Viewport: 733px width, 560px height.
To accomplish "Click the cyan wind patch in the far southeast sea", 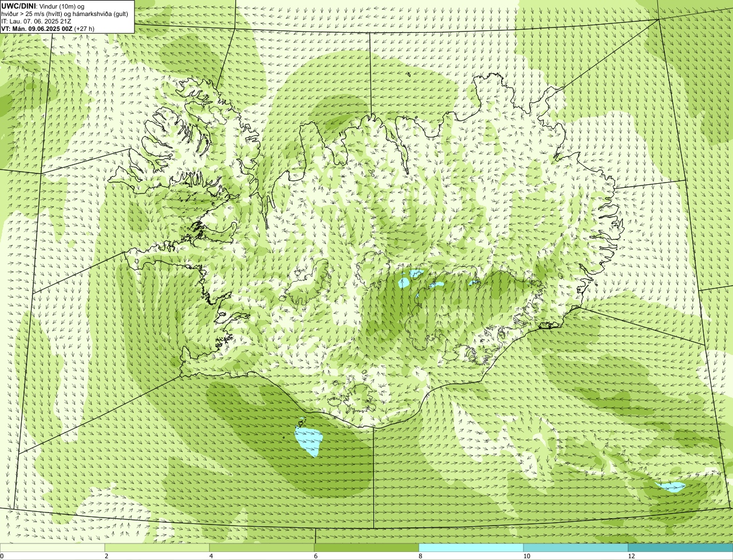I will 671,487.
